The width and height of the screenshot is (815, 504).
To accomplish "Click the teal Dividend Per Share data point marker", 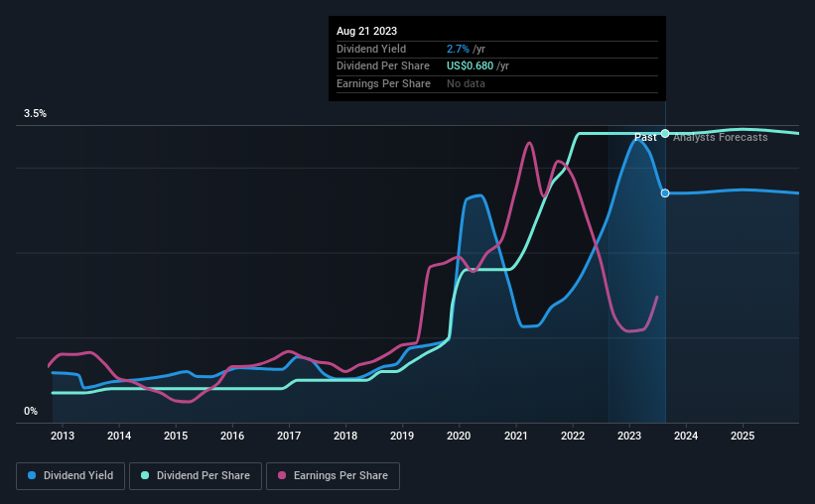I will (x=665, y=134).
